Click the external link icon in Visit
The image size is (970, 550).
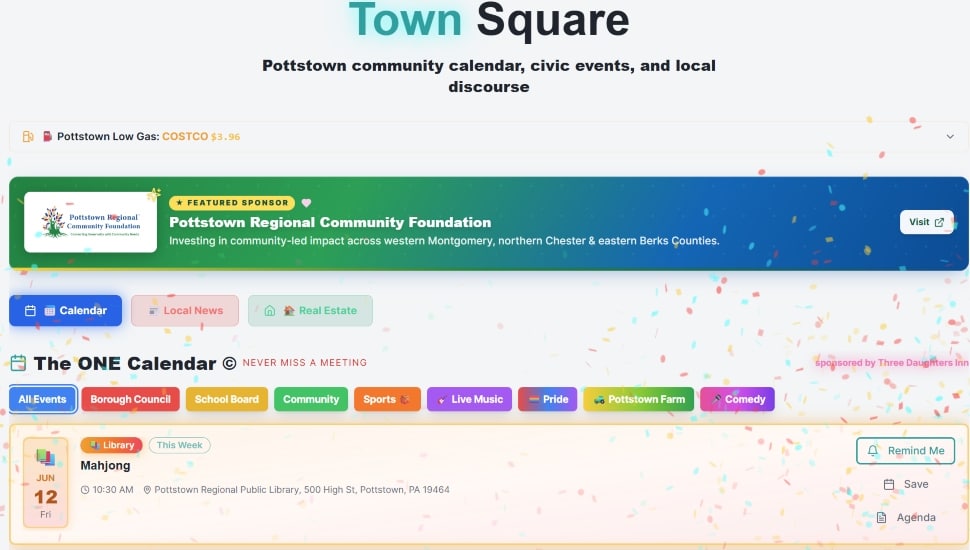click(938, 222)
